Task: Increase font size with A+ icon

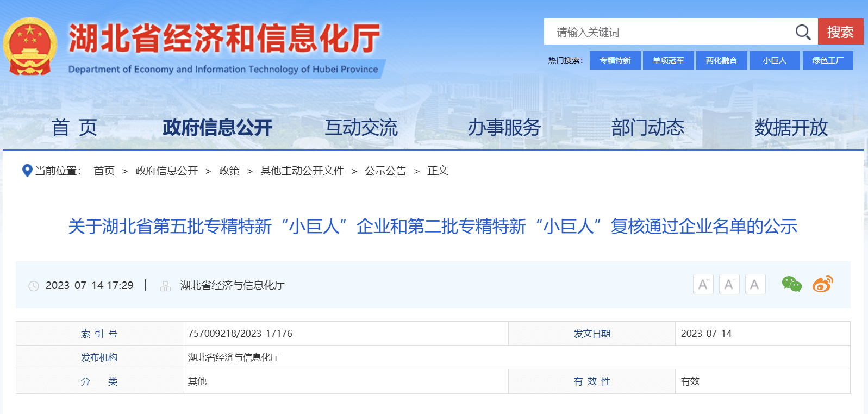Action: [x=703, y=284]
